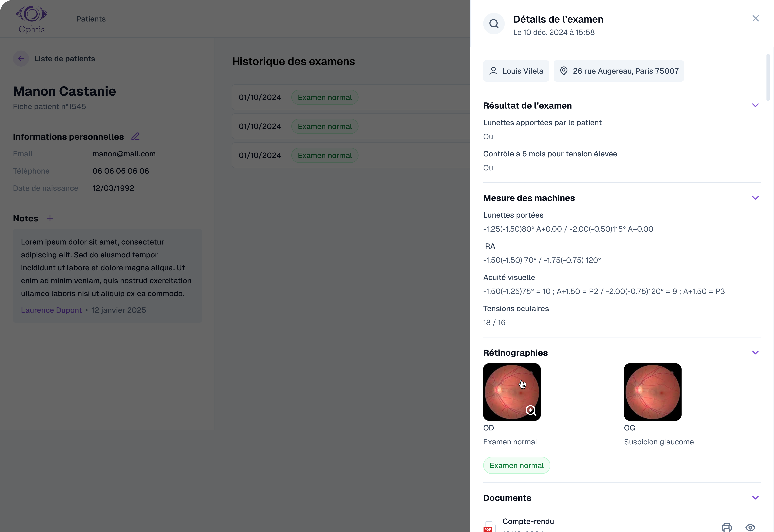Click the Lunettes portées measurement value
The height and width of the screenshot is (532, 774).
point(568,229)
